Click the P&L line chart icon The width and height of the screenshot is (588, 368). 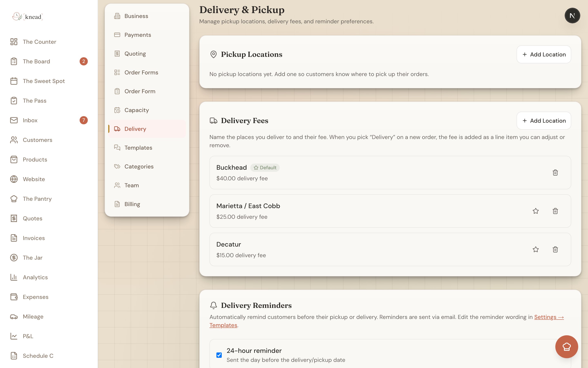coord(14,336)
